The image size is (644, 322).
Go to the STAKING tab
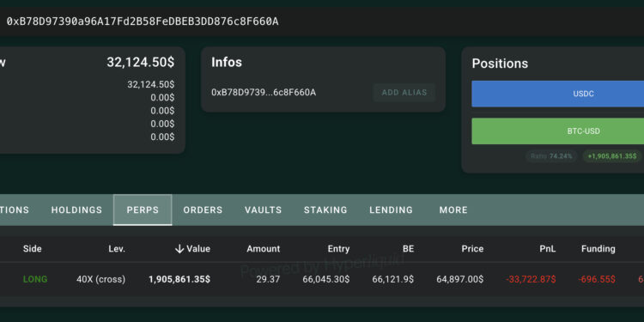(x=325, y=210)
